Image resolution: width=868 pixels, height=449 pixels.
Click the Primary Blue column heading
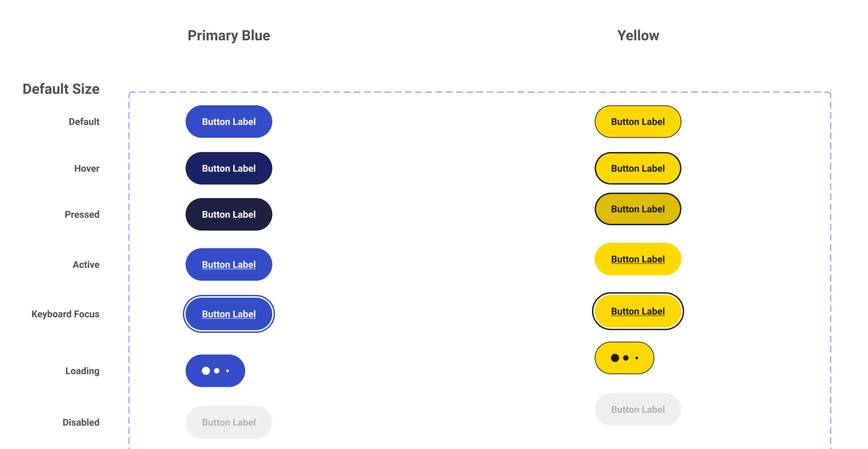coord(229,36)
